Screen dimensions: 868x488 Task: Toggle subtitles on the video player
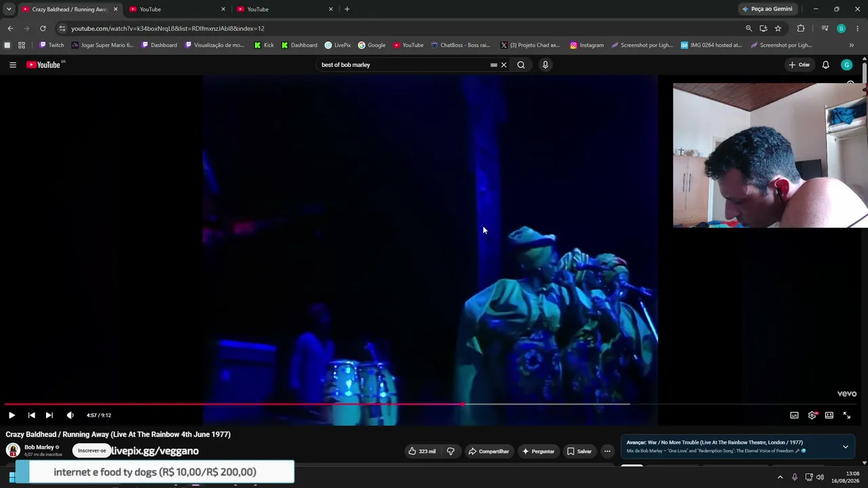[794, 415]
